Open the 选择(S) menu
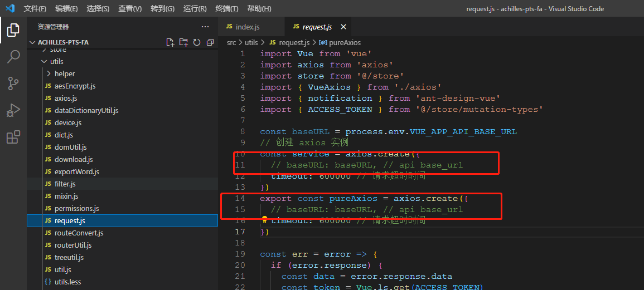The width and height of the screenshot is (644, 290). click(98, 8)
